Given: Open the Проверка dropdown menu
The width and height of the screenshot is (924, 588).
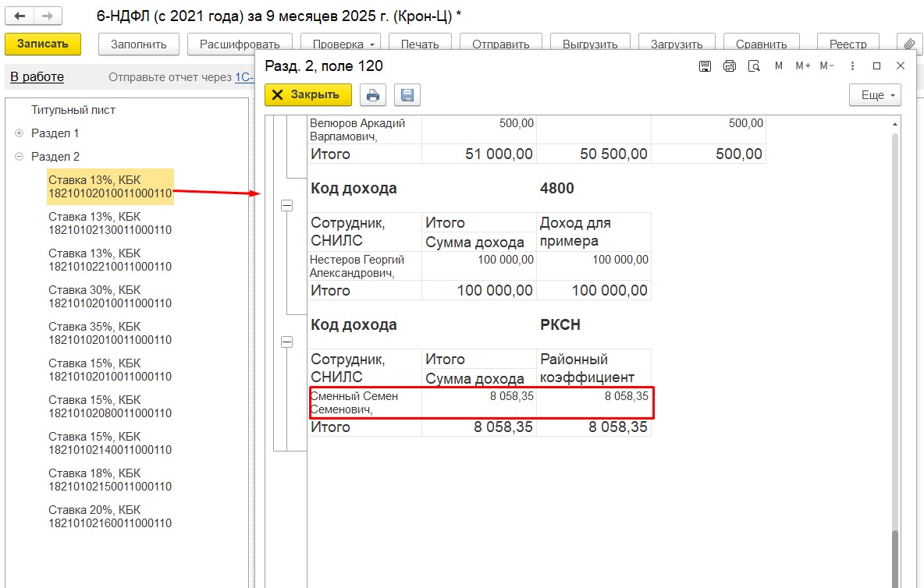Looking at the screenshot, I should 342,44.
